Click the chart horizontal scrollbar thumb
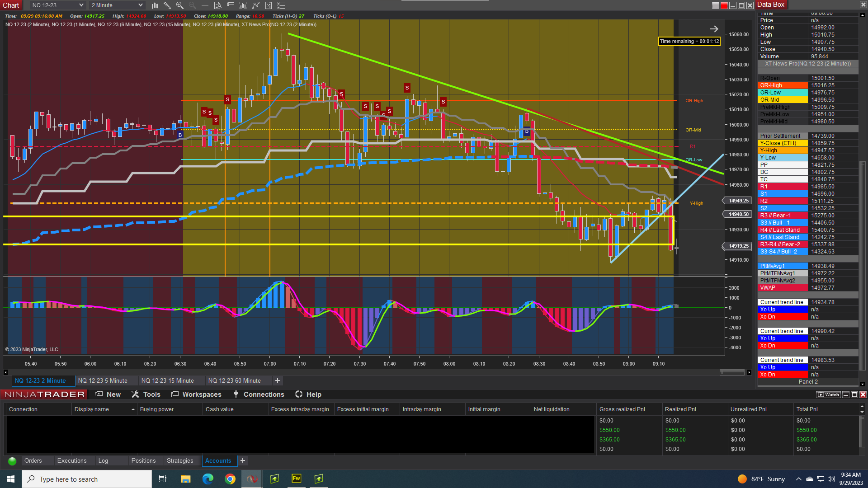The width and height of the screenshot is (868, 488). pos(732,372)
